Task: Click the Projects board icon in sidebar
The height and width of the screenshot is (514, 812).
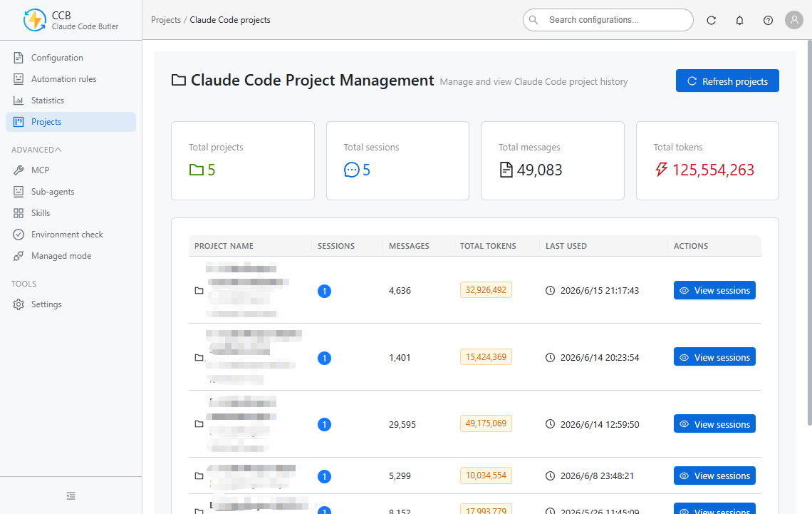Action: coord(19,122)
